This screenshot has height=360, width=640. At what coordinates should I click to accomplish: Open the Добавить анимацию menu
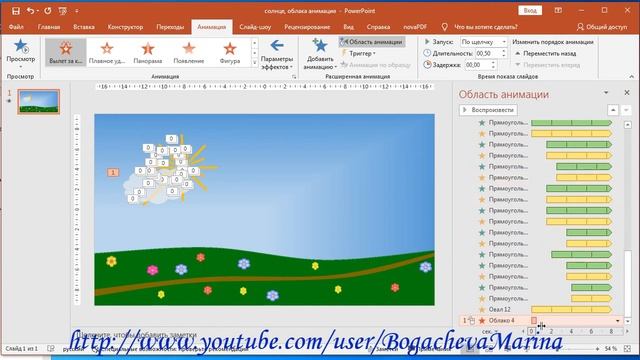click(319, 54)
